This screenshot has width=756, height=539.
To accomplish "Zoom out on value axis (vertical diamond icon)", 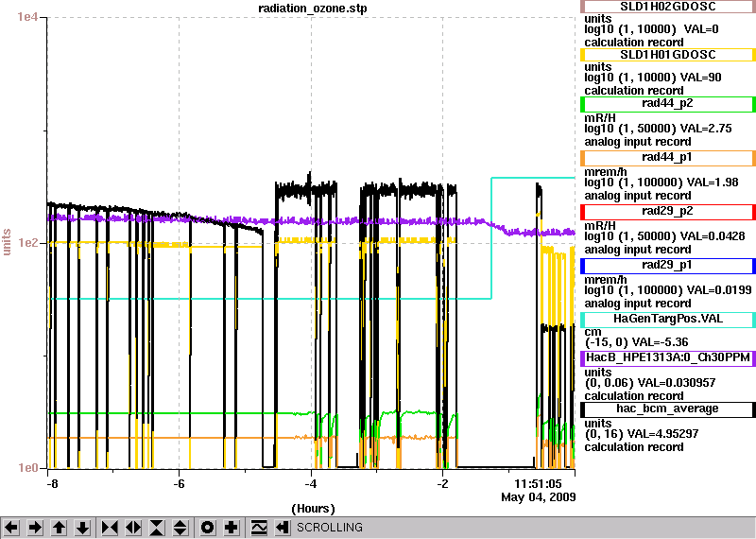I will [x=180, y=528].
